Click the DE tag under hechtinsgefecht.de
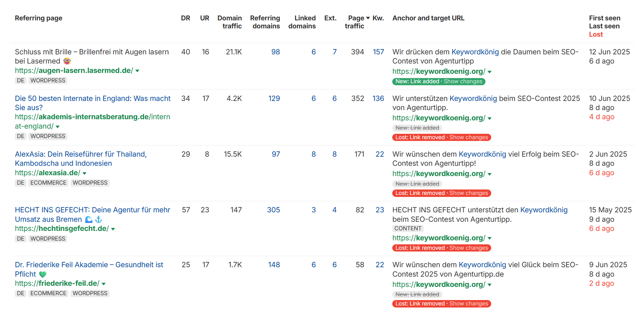This screenshot has height=315, width=644. click(20, 239)
